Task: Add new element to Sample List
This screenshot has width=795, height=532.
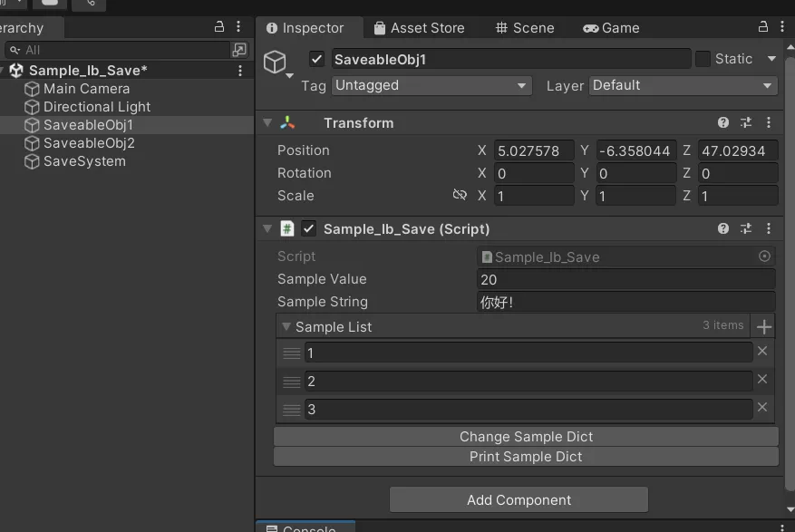Action: point(764,327)
